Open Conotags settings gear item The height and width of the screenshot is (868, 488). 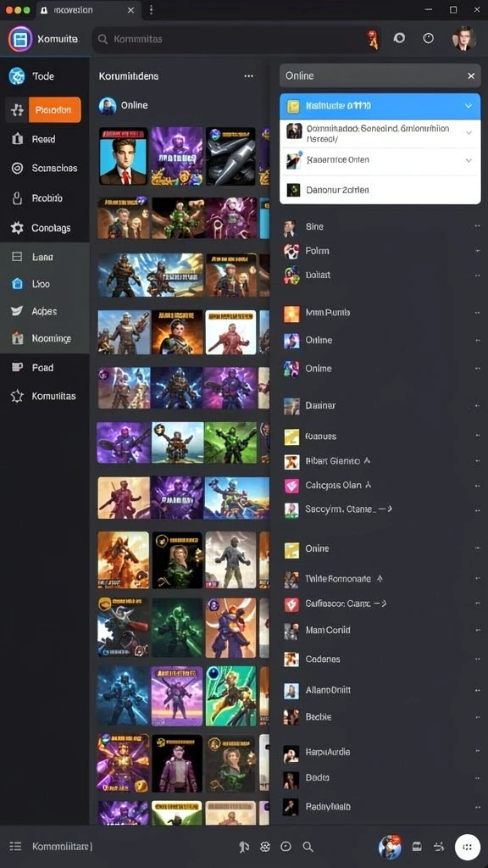pos(44,227)
